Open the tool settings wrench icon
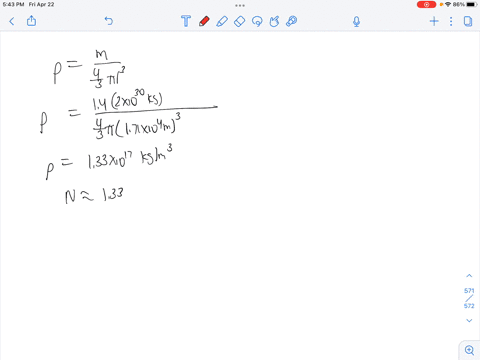The image size is (480, 360). (x=291, y=21)
